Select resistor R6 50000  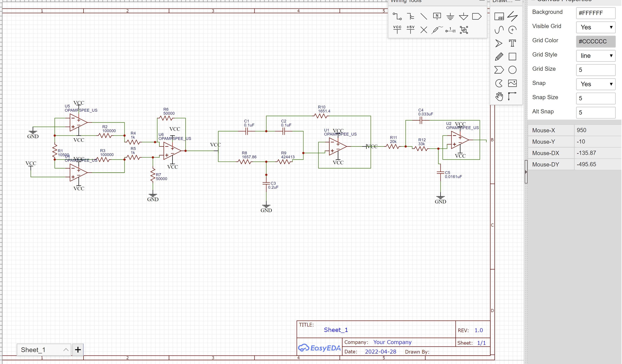tap(166, 118)
